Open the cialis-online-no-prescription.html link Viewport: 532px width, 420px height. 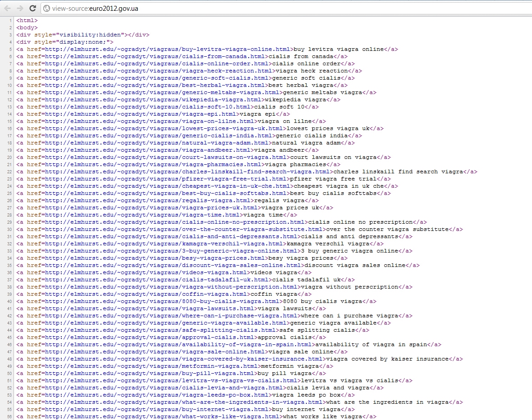tap(175, 222)
